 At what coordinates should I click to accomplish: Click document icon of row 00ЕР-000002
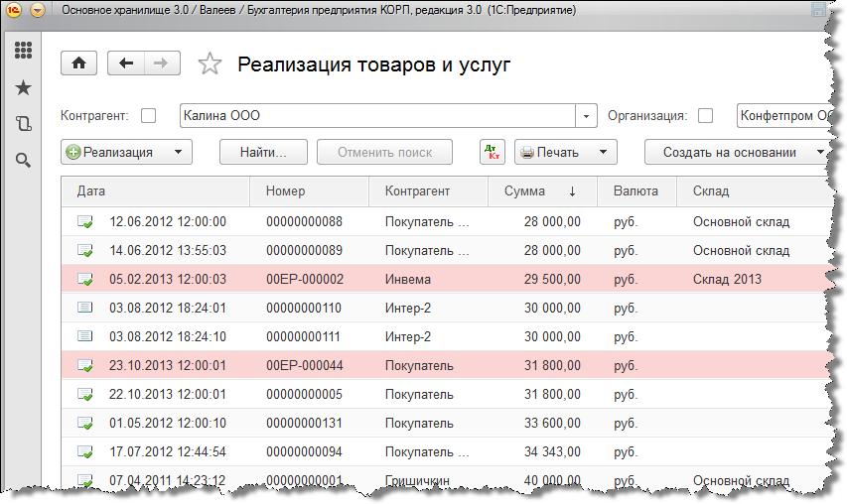click(x=84, y=279)
